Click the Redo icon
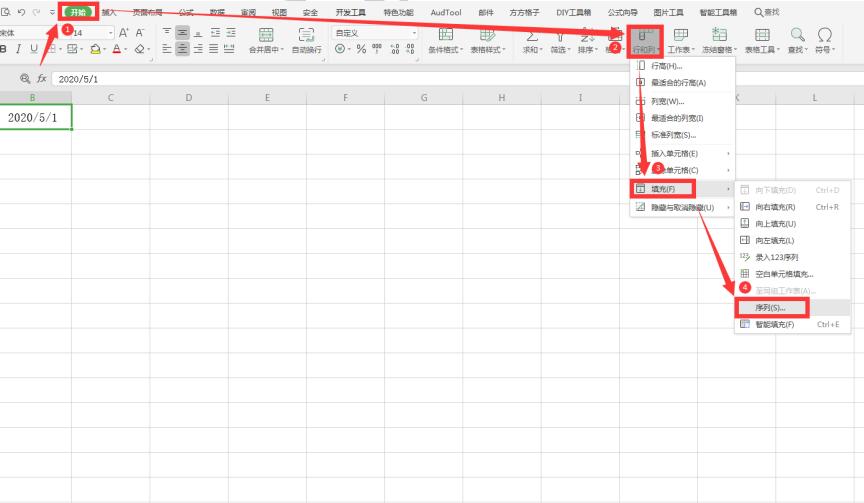Screen dimensions: 864x503 tap(36, 12)
